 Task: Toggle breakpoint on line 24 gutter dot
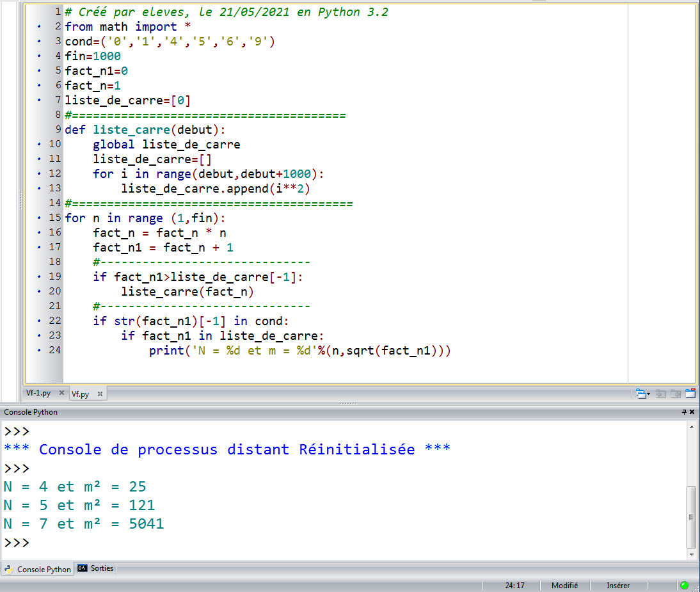[x=40, y=351]
